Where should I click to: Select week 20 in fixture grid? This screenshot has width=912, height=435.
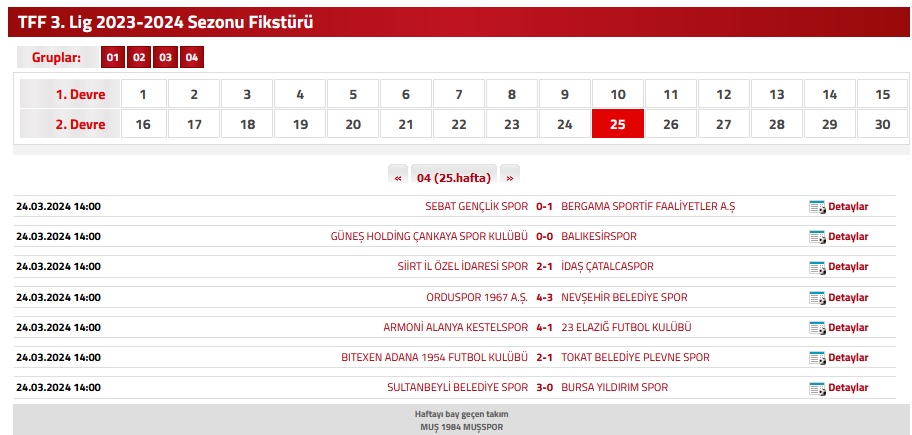[x=353, y=124]
